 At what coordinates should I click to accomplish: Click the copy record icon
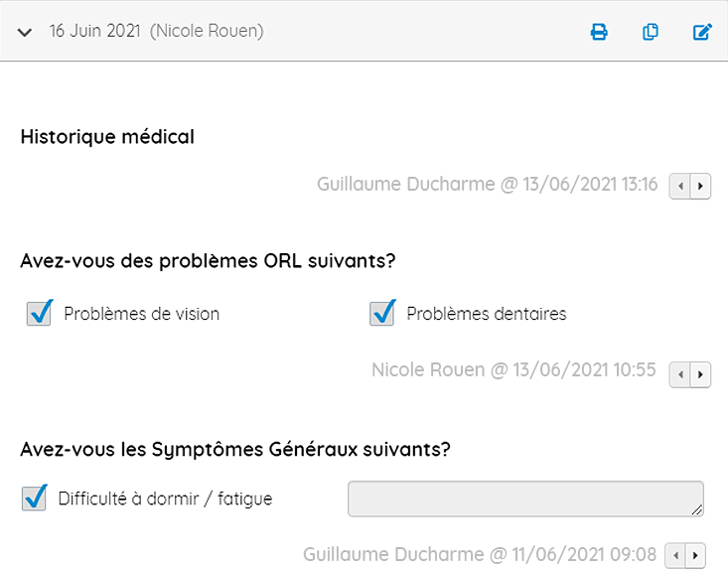click(651, 32)
